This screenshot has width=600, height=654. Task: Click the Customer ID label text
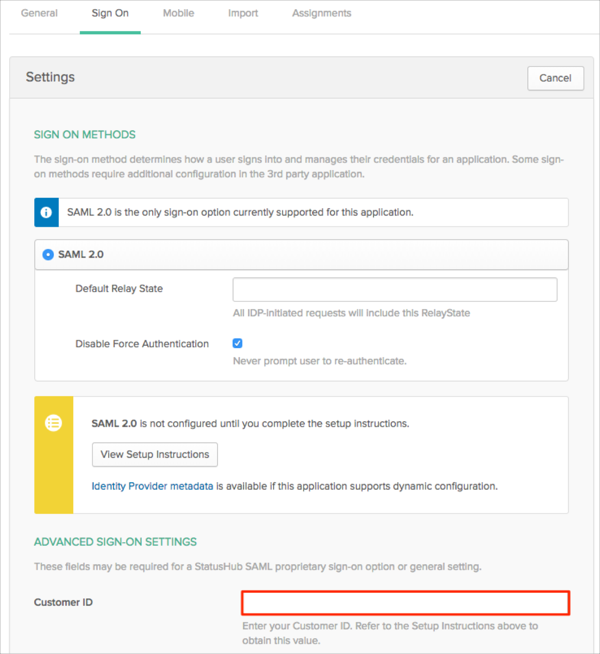(x=69, y=602)
